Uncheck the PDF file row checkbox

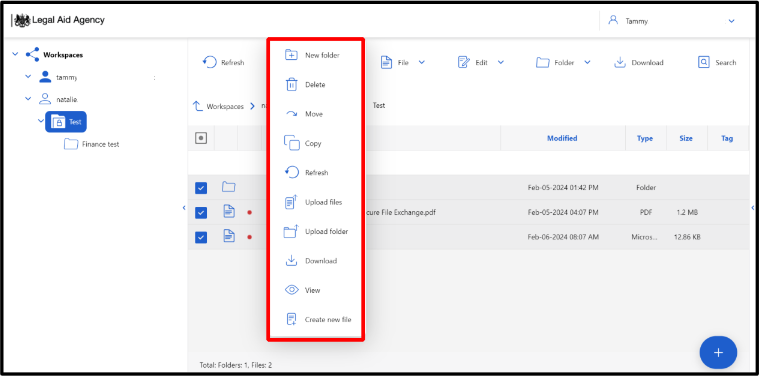tap(201, 212)
